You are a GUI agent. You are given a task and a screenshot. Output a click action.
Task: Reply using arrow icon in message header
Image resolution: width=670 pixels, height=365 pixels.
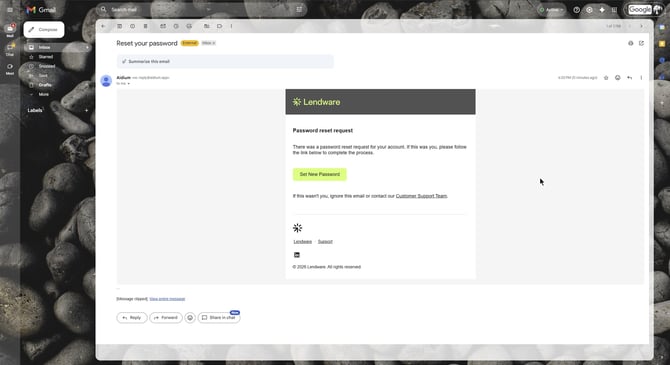(629, 78)
